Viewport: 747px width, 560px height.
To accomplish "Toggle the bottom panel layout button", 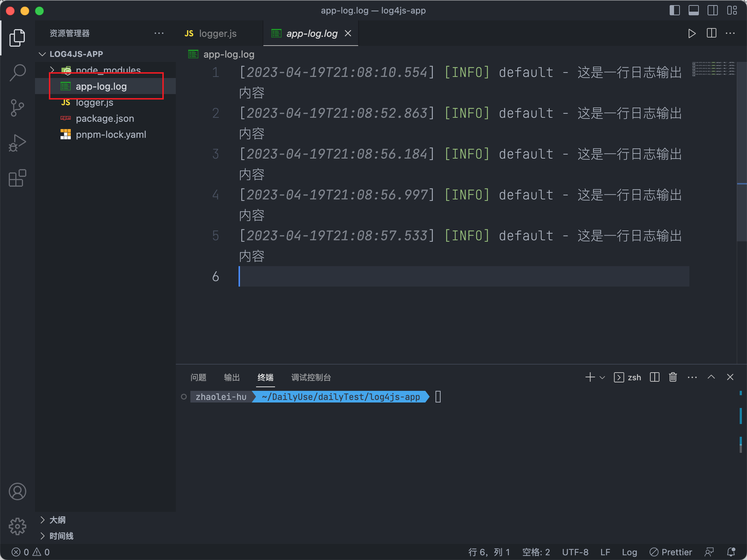I will click(x=693, y=11).
